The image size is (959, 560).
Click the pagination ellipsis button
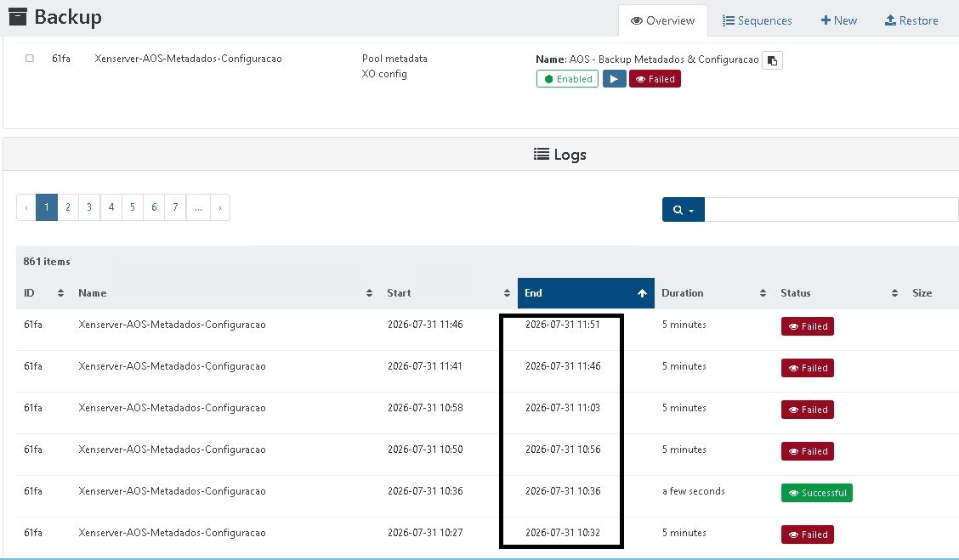(198, 207)
